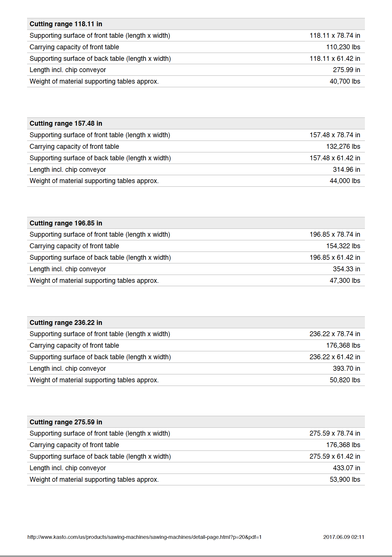Click the 47,300 lbs weight value
This screenshot has width=392, height=557.
tap(345, 281)
